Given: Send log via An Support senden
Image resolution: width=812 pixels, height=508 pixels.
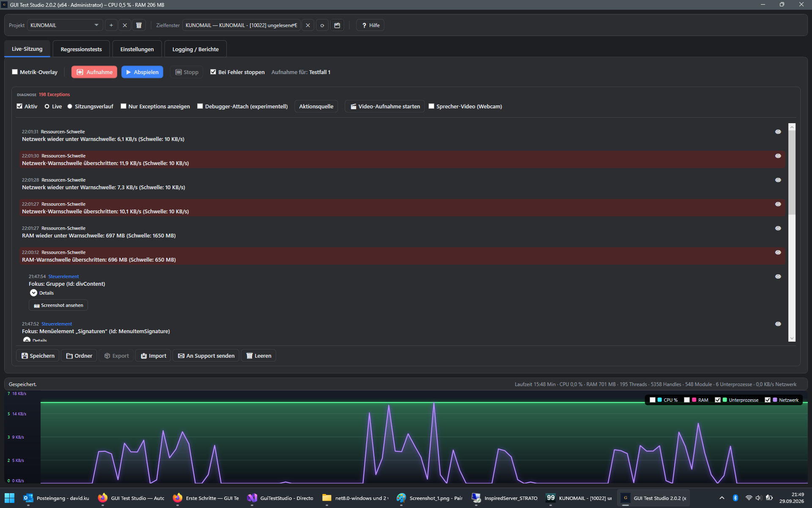Looking at the screenshot, I should [206, 356].
